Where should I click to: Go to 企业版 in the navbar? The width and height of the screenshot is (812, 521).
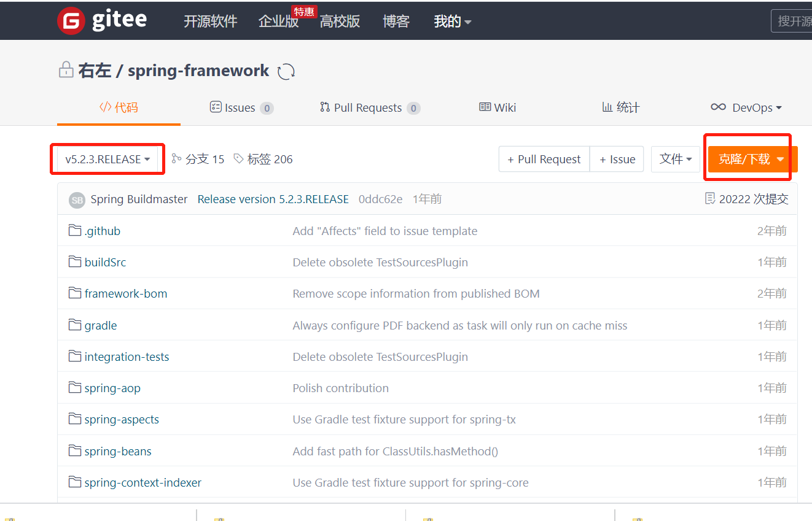tap(278, 21)
